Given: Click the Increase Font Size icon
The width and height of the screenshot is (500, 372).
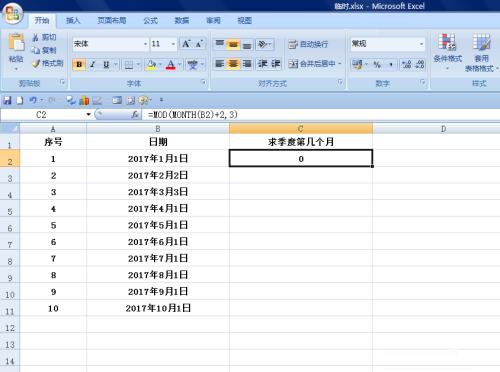Looking at the screenshot, I should click(186, 44).
